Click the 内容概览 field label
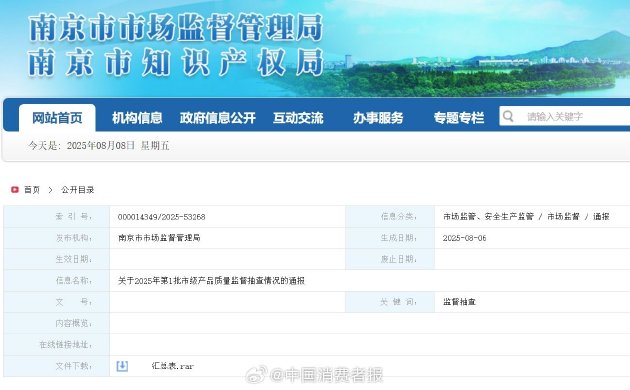This screenshot has width=630, height=390. click(x=73, y=323)
